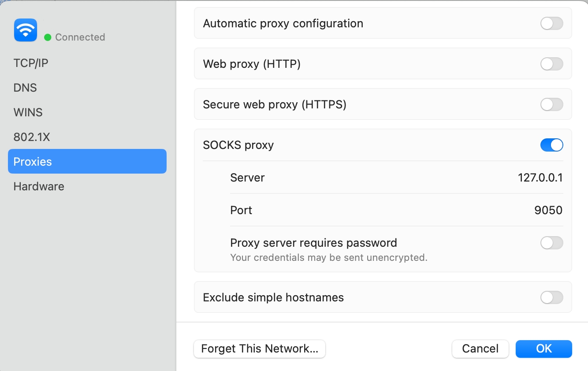Click the green Connected status dot
588x371 pixels.
pyautogui.click(x=48, y=37)
